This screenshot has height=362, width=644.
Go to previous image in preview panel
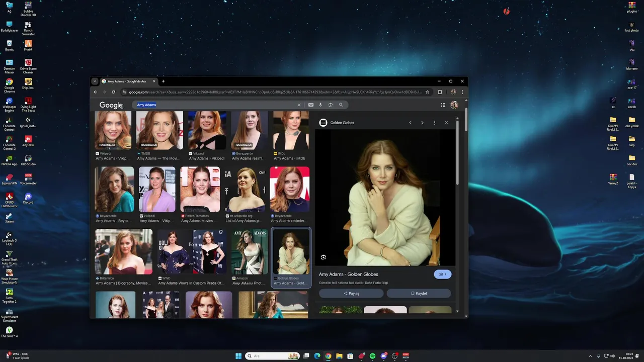point(411,123)
